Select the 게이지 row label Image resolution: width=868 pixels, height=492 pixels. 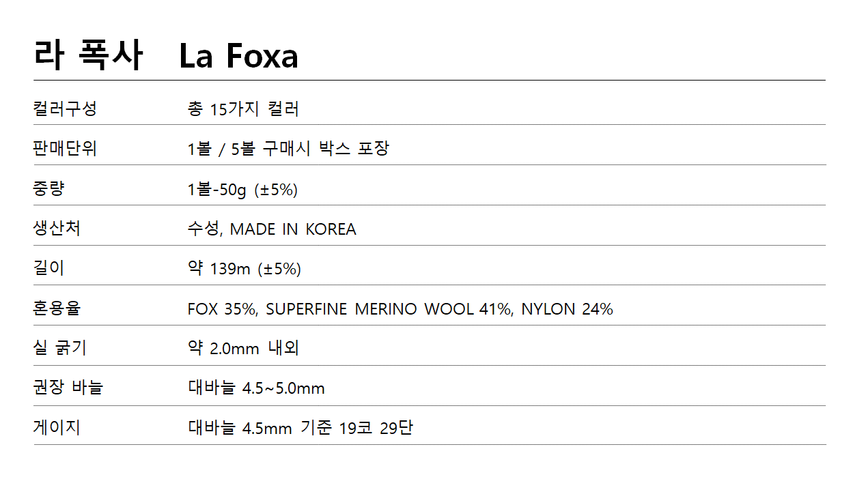[57, 428]
